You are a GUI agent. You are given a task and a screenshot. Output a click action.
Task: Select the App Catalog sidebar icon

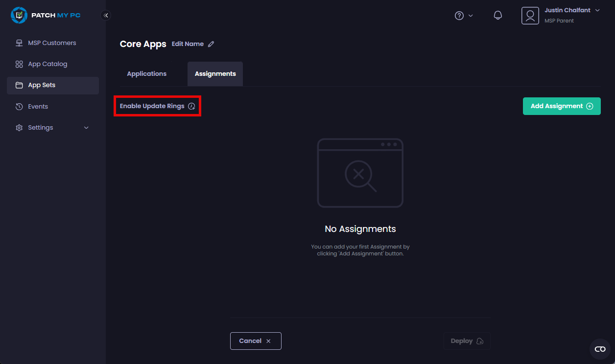tap(19, 64)
